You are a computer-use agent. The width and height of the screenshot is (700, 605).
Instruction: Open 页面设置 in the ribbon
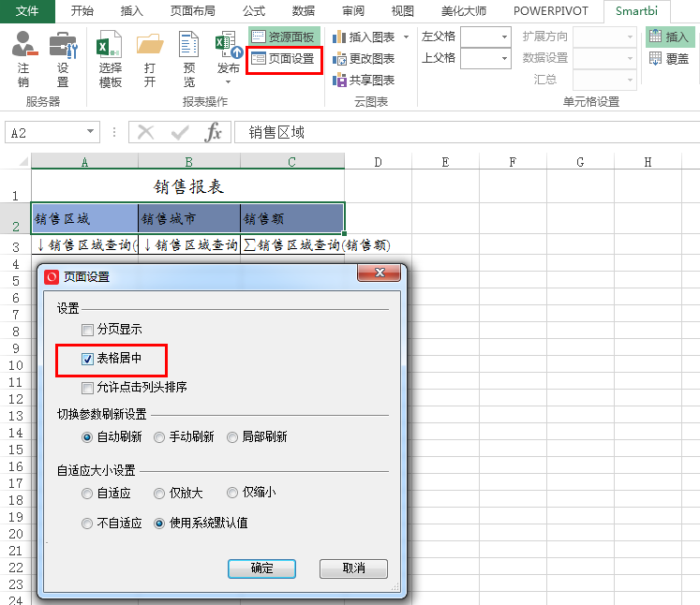point(284,58)
